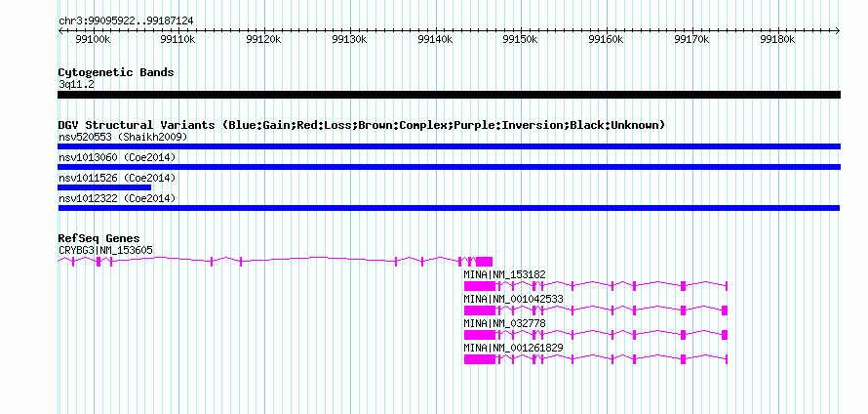Click the large first exon of MINA NM_001042533
This screenshot has width=868, height=414.
480,310
